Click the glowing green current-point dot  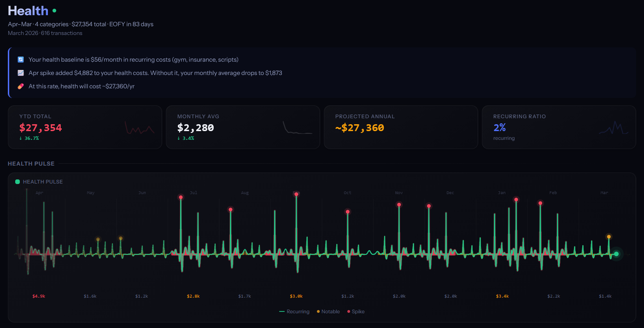click(x=616, y=254)
